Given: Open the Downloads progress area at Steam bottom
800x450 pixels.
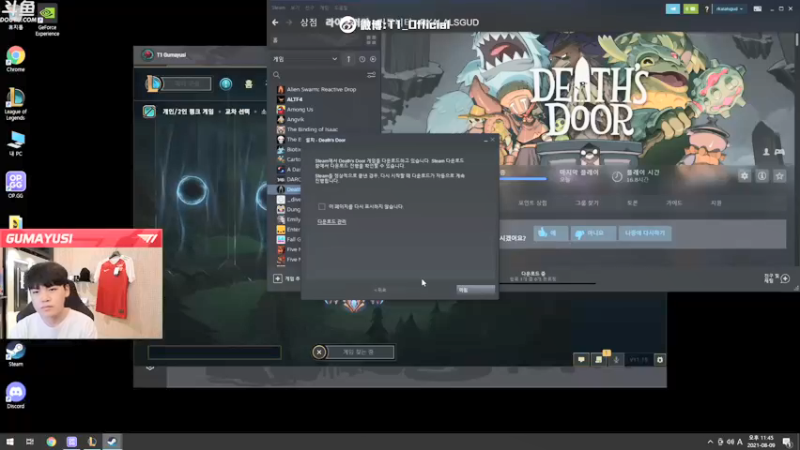Looking at the screenshot, I should (x=533, y=277).
